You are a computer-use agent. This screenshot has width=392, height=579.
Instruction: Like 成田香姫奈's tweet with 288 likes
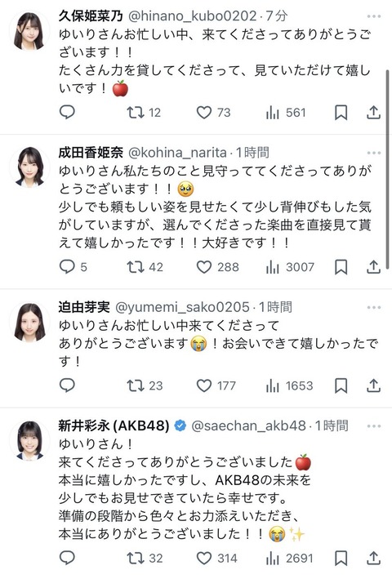(217, 266)
